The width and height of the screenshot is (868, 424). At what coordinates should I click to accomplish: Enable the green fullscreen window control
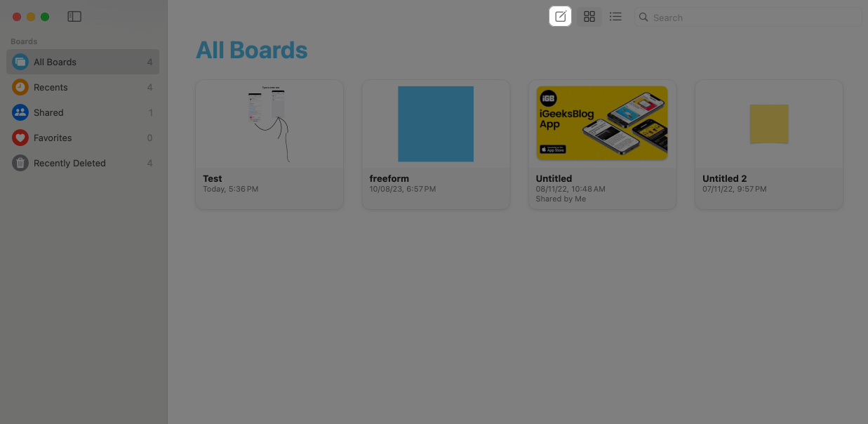pos(45,16)
